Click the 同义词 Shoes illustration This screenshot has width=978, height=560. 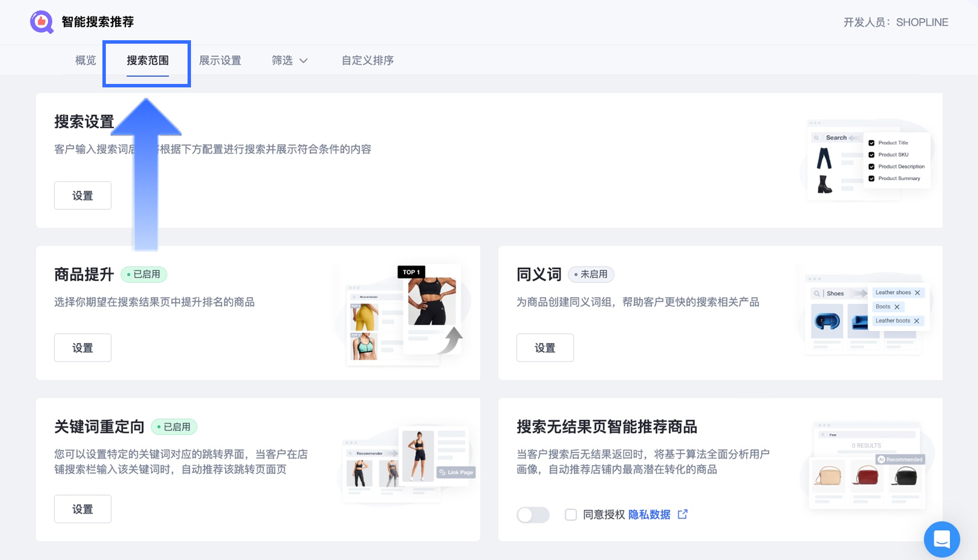(865, 314)
